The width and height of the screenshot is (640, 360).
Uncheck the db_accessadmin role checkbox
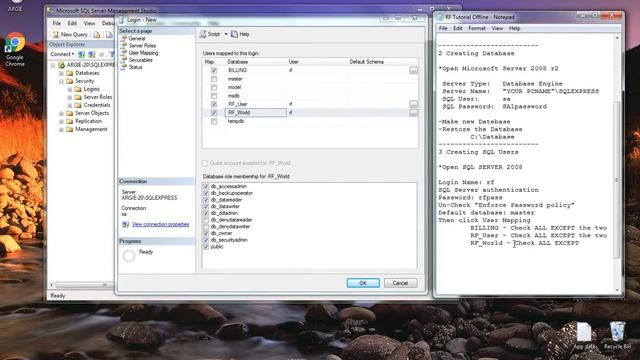pos(206,187)
